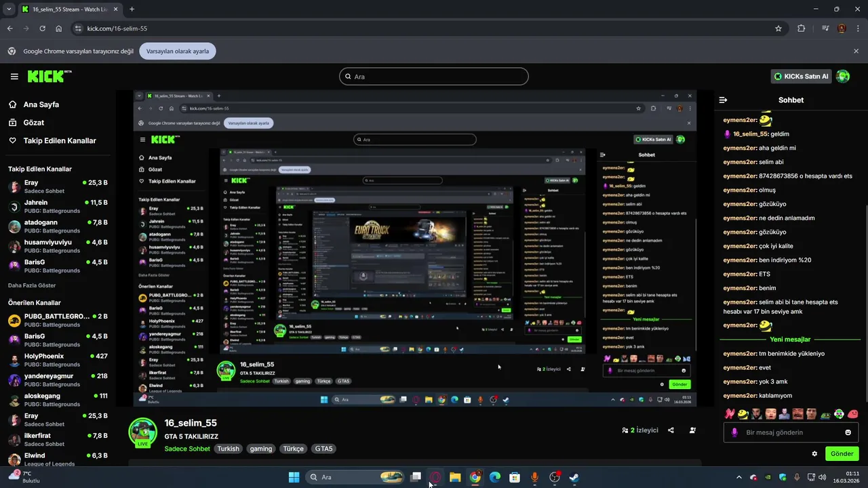The height and width of the screenshot is (488, 868).
Task: Click the volume speaker tray icon
Action: pyautogui.click(x=823, y=477)
